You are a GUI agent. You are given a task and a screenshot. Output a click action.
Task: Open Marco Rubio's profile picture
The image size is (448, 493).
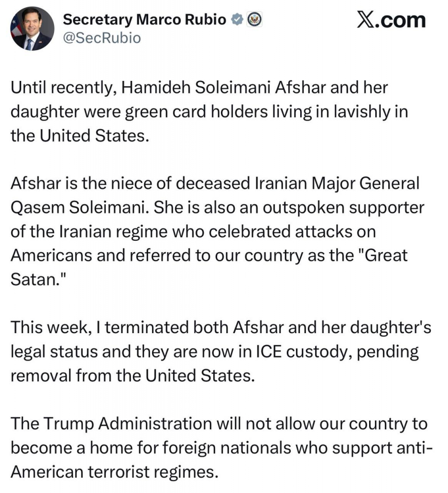32,28
